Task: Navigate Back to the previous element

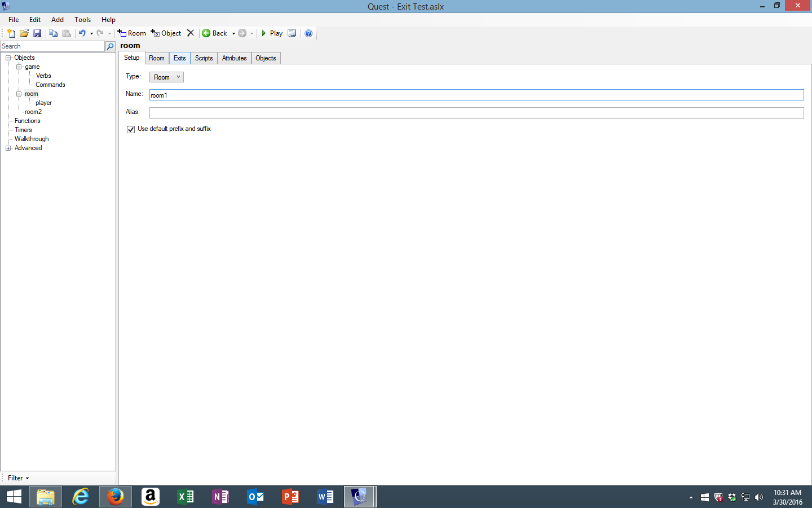Action: click(217, 33)
